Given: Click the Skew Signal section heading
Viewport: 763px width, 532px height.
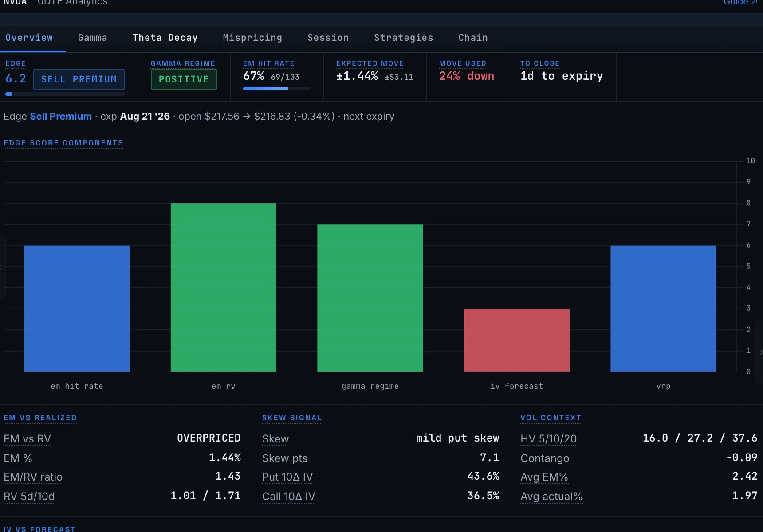Looking at the screenshot, I should [292, 418].
